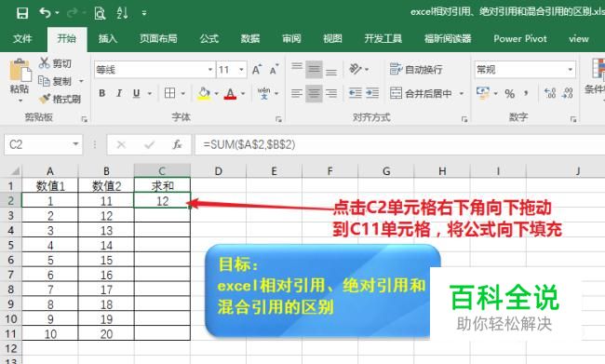Click Merge and Center (合并后居中)

point(421,93)
